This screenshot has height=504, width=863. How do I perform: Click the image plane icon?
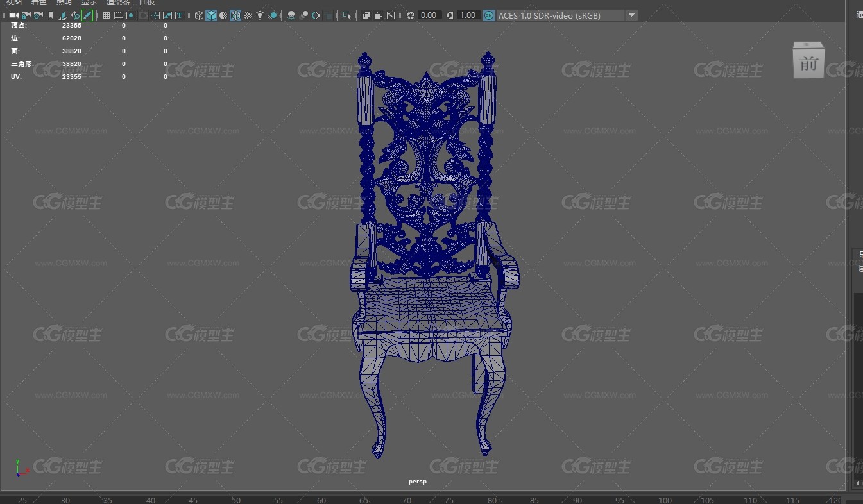(x=63, y=15)
